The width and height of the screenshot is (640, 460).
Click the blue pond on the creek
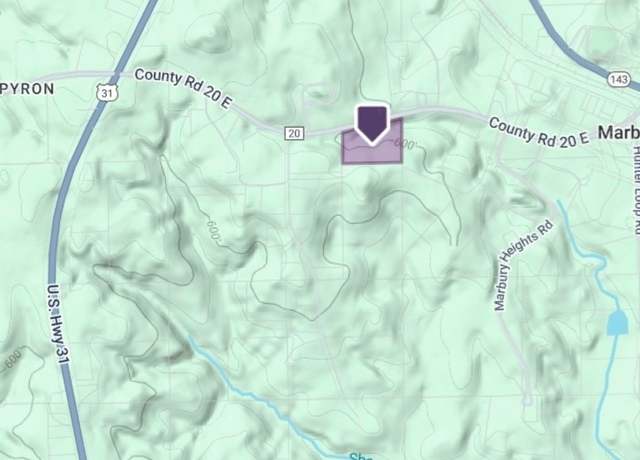[x=617, y=322]
